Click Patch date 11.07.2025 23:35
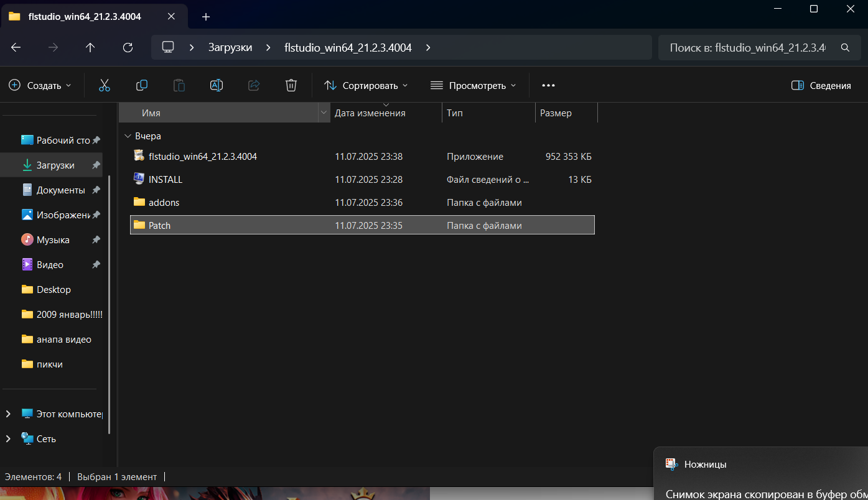Viewport: 868px width, 500px height. tap(368, 226)
